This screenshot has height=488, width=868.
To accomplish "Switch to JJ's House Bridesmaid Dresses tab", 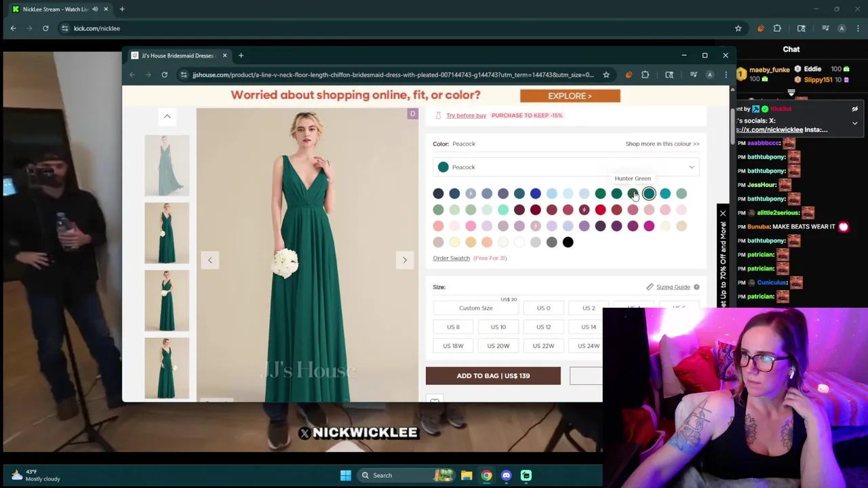I will pos(178,56).
